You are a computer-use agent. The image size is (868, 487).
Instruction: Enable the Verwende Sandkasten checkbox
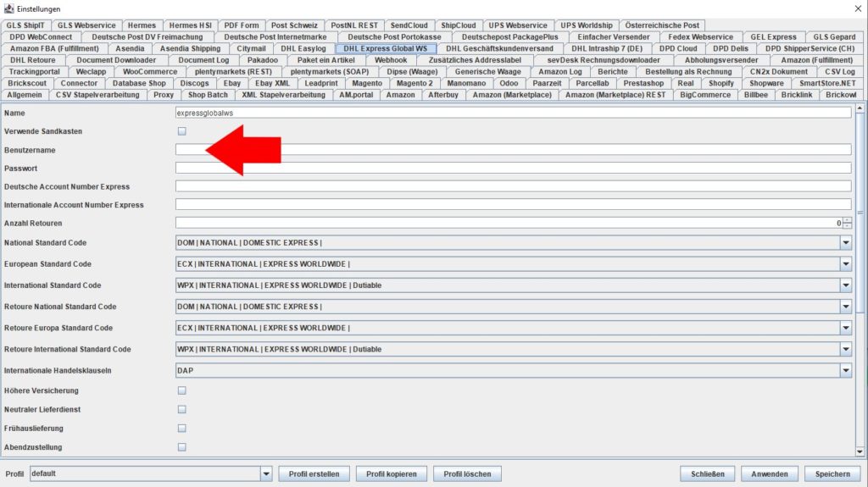point(181,131)
